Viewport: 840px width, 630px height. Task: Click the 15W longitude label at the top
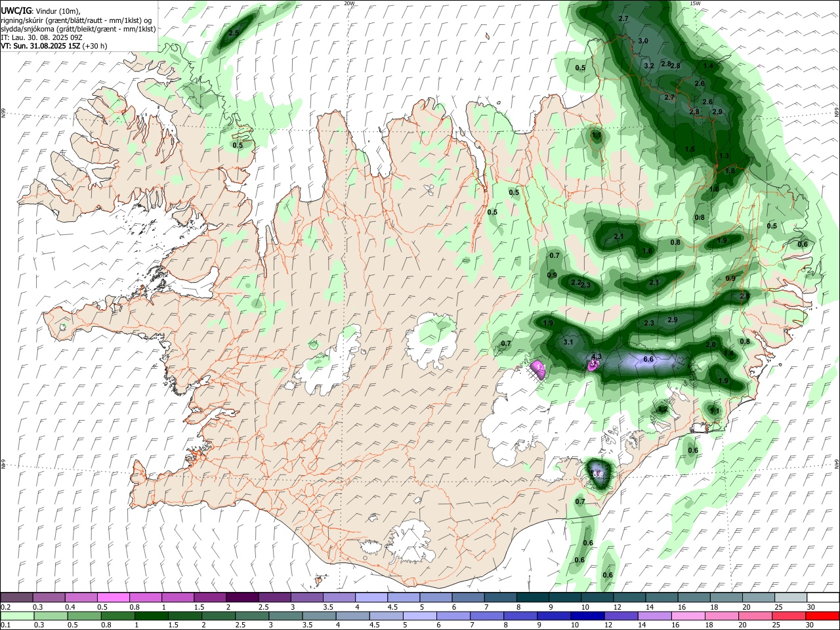tap(695, 3)
